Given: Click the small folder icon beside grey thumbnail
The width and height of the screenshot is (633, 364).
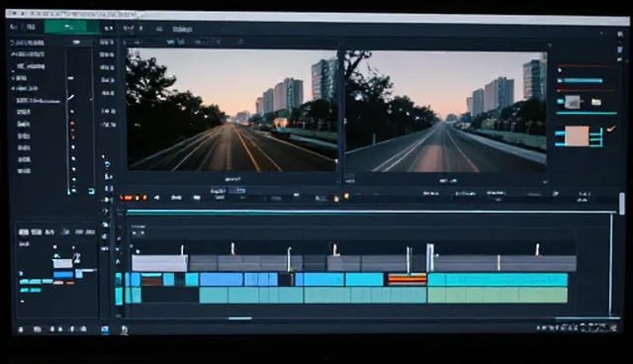Looking at the screenshot, I should (x=596, y=102).
